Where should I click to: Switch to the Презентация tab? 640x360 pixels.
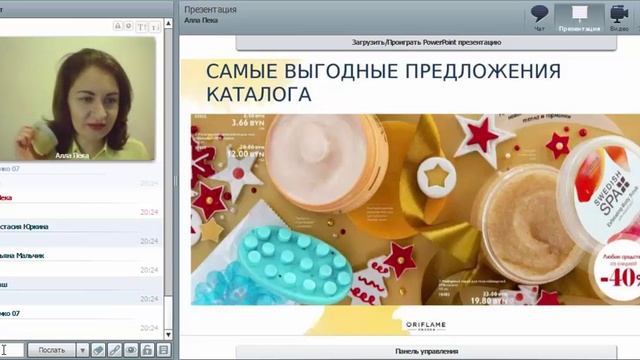pyautogui.click(x=580, y=18)
